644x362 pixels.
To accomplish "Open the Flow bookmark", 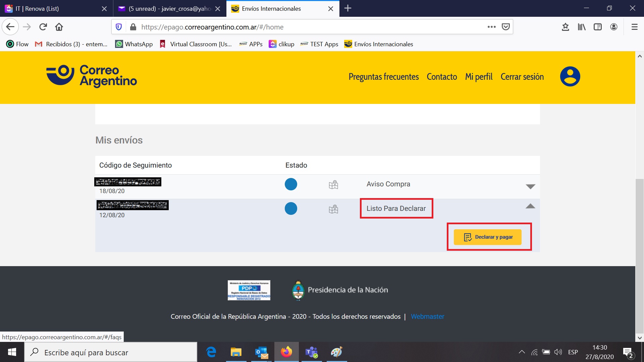I will (x=17, y=44).
